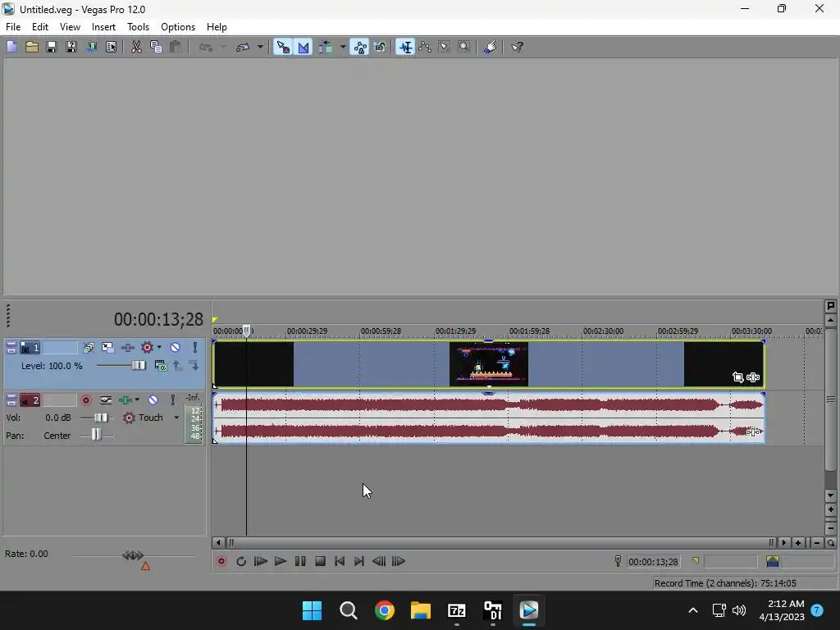Select the Normal Edit tool
This screenshot has height=630, width=840.
point(405,47)
